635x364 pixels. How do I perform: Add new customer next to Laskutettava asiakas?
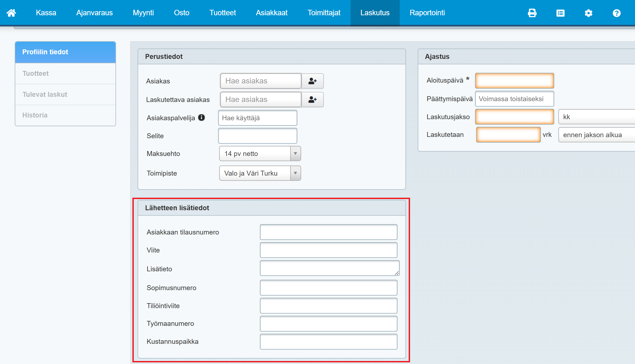pos(313,100)
